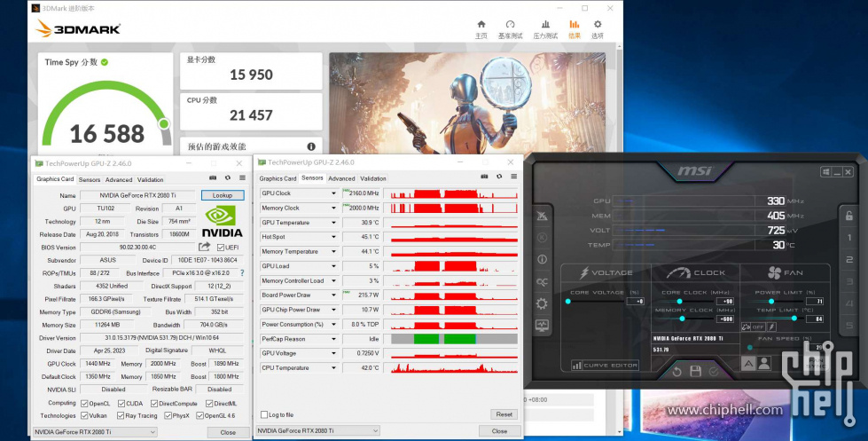Open Afterburner settings gear

tap(542, 303)
